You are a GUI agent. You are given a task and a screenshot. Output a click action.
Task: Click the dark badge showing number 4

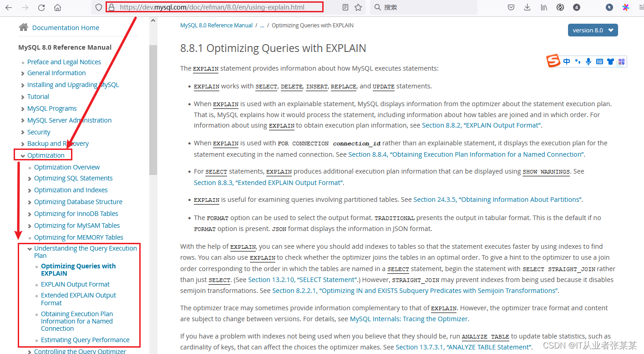577,7
